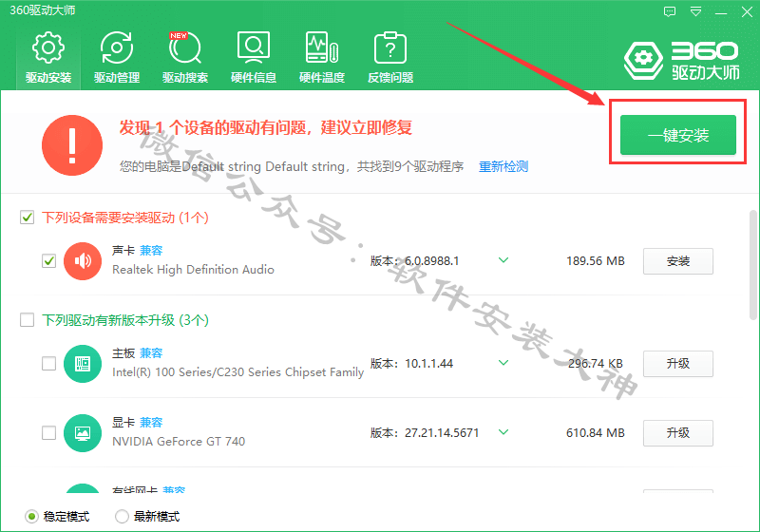Switch to the 硬件温度 tab label

pos(322,78)
